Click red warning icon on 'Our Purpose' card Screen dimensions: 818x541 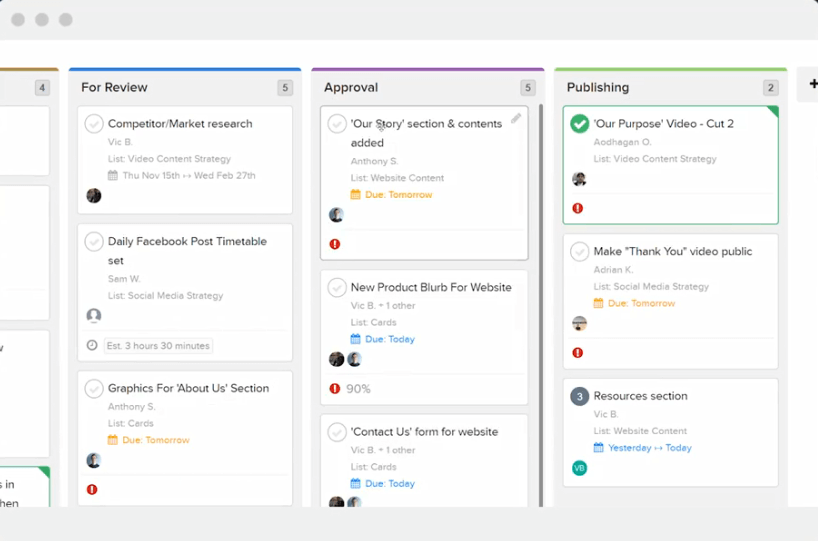tap(578, 209)
